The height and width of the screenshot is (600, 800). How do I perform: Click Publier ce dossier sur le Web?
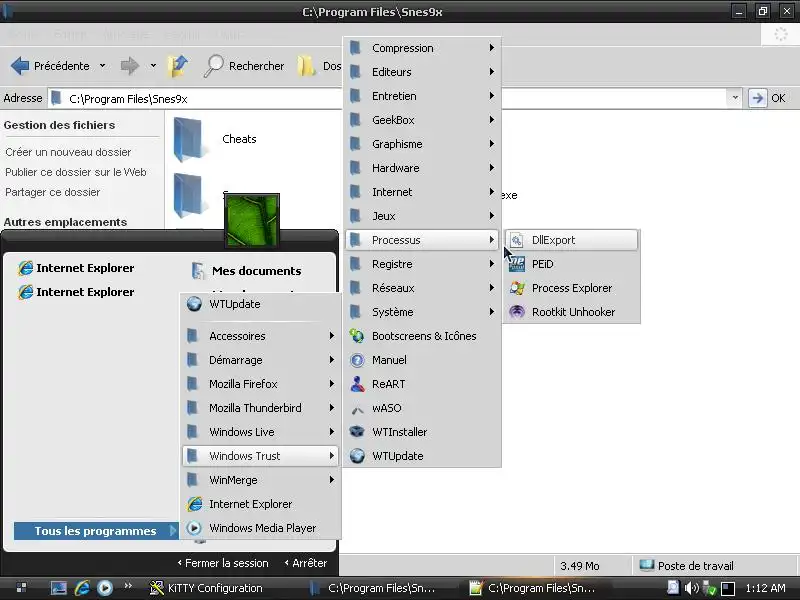coord(76,172)
